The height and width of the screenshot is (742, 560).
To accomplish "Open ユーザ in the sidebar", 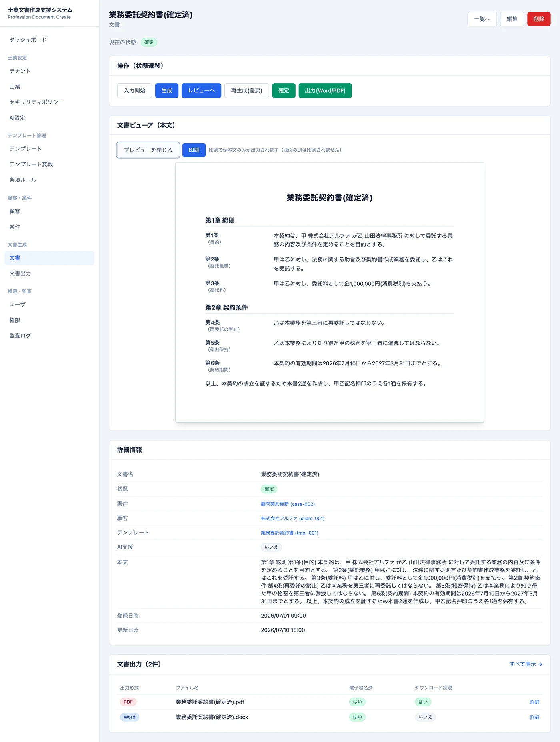I will click(x=50, y=305).
